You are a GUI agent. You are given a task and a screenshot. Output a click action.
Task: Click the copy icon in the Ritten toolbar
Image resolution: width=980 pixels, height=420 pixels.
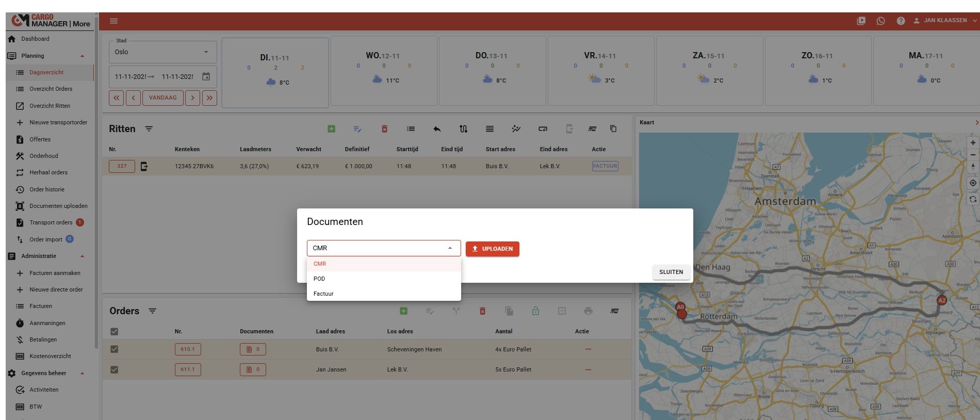613,129
